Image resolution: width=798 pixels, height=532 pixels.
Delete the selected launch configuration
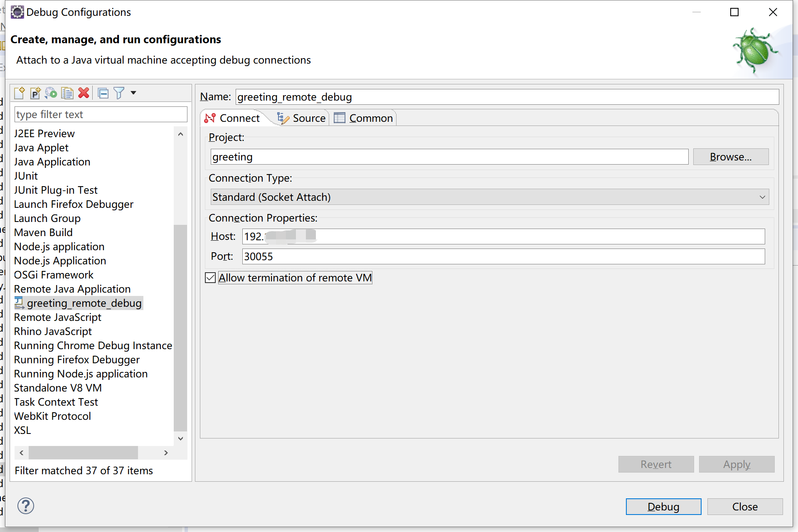[x=84, y=93]
